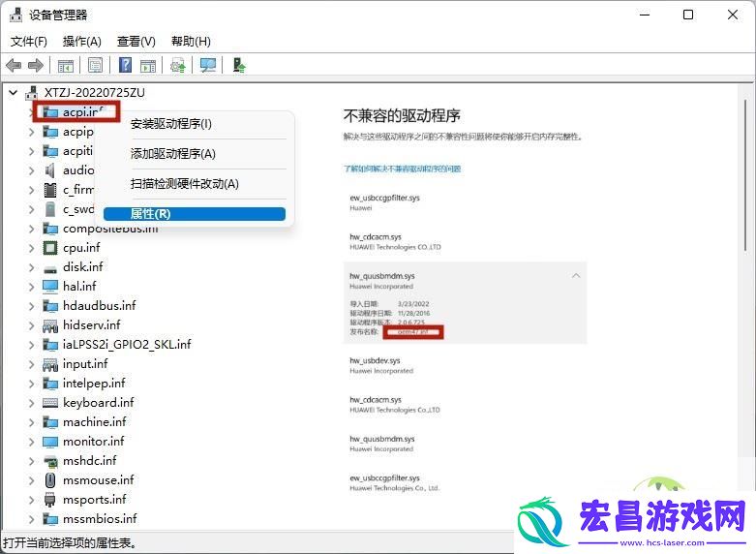Viewport: 756px width, 554px height.
Task: Expand the input.inf node chevron
Action: tap(31, 364)
